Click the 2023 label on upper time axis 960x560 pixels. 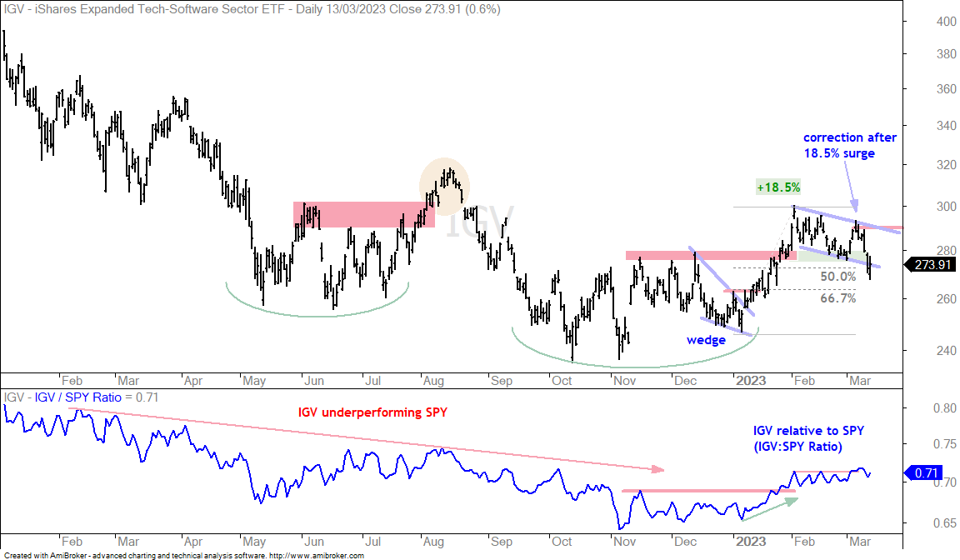pyautogui.click(x=751, y=381)
